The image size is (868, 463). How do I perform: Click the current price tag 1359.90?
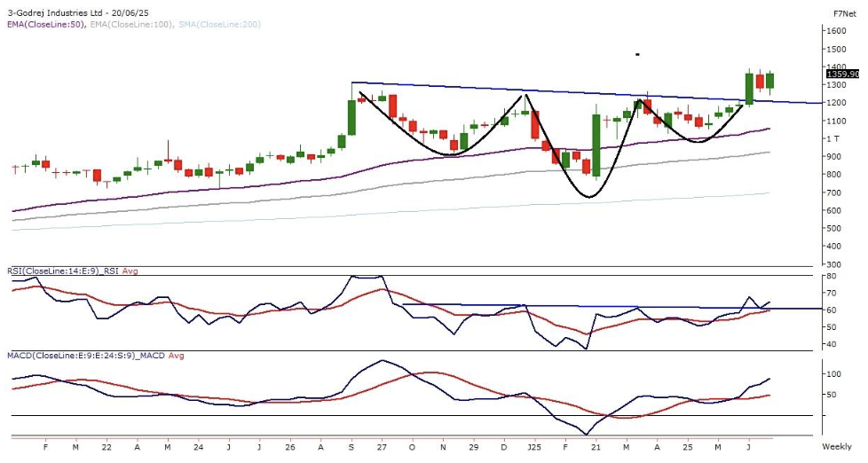tap(842, 74)
